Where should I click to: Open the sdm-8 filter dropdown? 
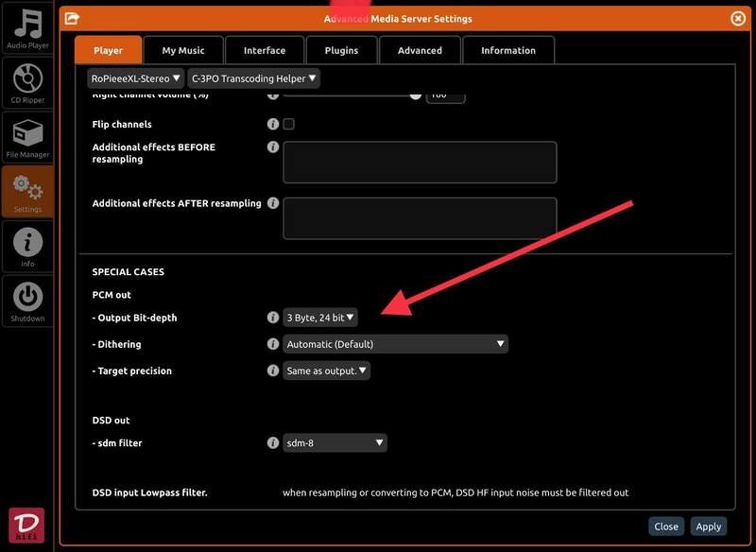(x=335, y=442)
